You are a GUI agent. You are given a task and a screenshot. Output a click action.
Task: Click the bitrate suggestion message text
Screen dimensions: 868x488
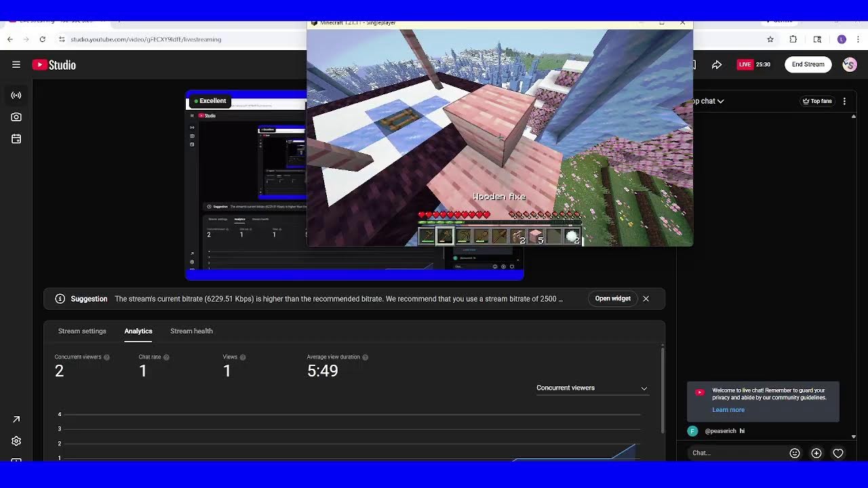[x=338, y=299]
